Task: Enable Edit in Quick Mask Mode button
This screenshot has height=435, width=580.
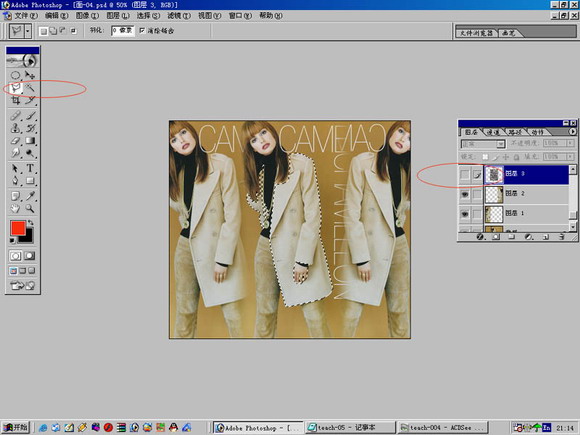Action: 30,256
